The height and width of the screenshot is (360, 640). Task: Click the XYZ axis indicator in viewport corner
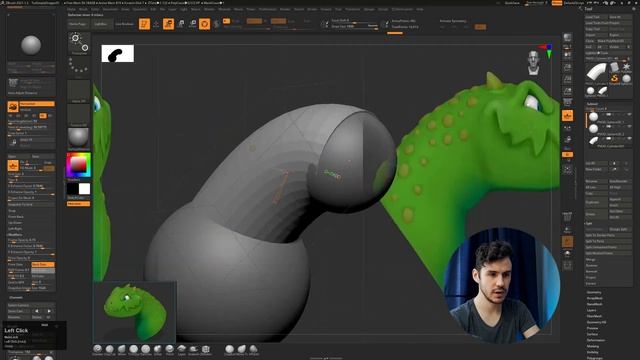tap(547, 50)
